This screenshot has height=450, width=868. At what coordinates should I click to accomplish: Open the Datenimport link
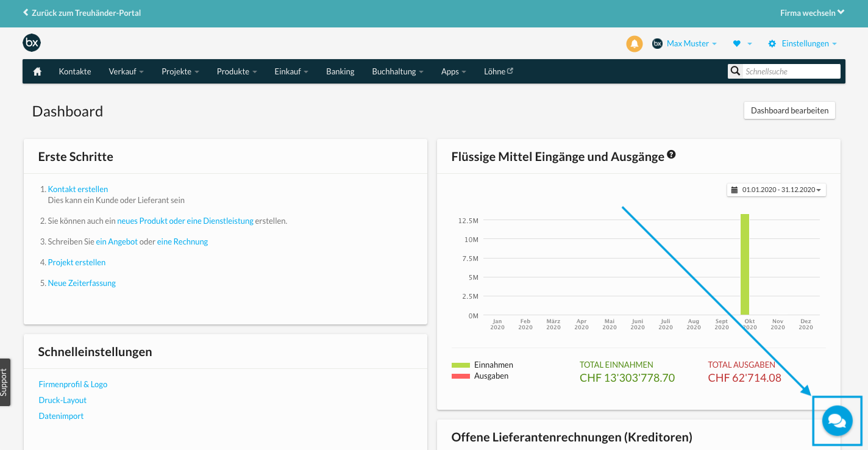[61, 416]
